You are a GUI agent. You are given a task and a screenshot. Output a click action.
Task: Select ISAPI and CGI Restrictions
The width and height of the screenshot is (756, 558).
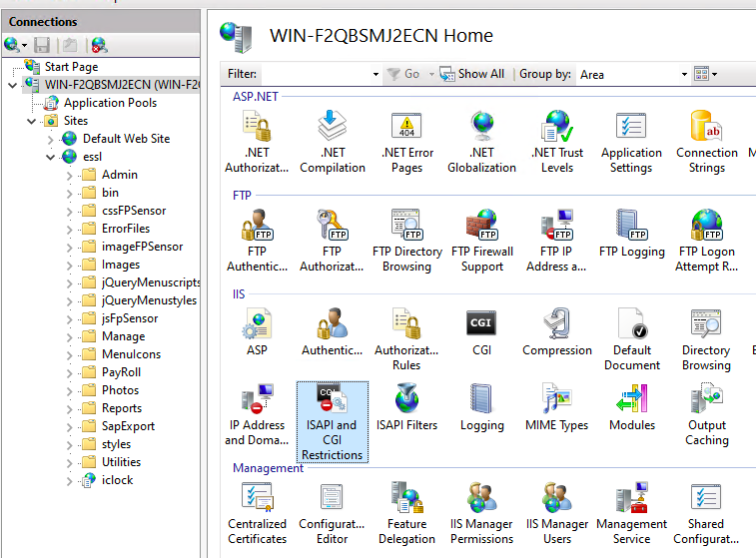[x=333, y=421]
